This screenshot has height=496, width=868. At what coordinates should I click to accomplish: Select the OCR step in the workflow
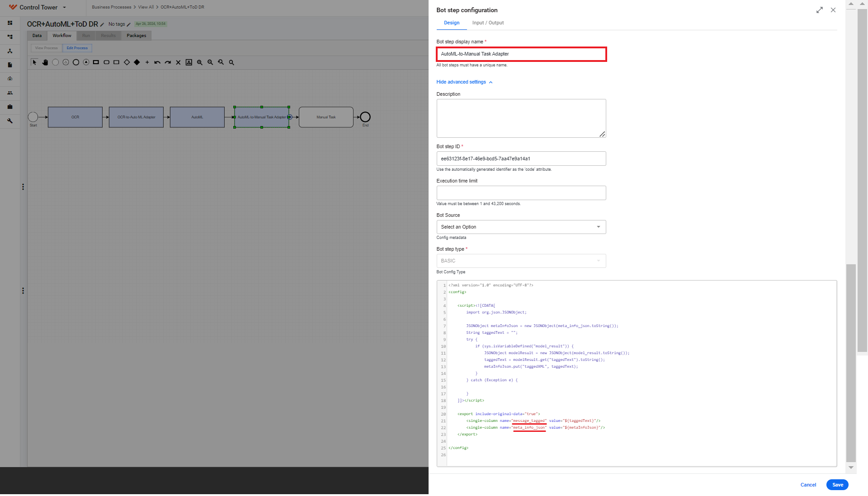(75, 117)
